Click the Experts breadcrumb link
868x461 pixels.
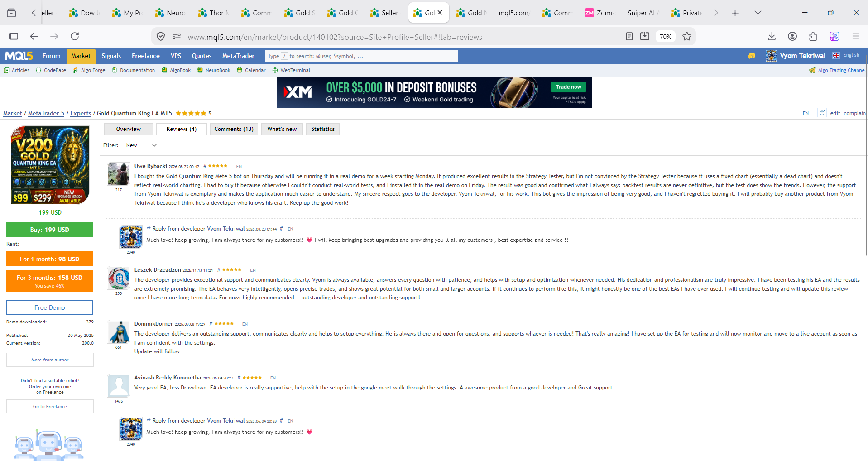81,113
